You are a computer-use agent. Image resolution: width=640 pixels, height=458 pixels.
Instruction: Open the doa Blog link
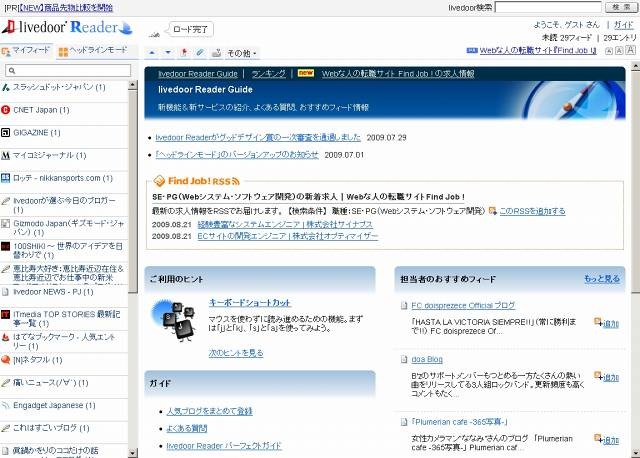pyautogui.click(x=427, y=359)
